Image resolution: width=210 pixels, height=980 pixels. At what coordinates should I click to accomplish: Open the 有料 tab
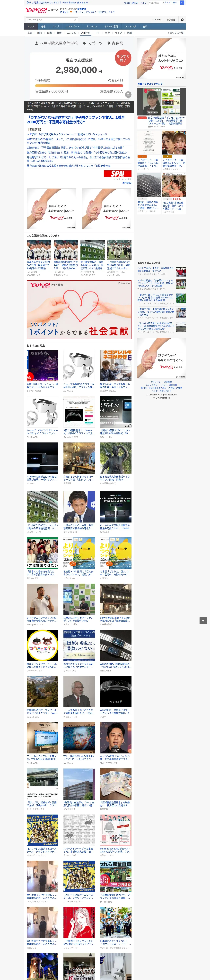145,27
